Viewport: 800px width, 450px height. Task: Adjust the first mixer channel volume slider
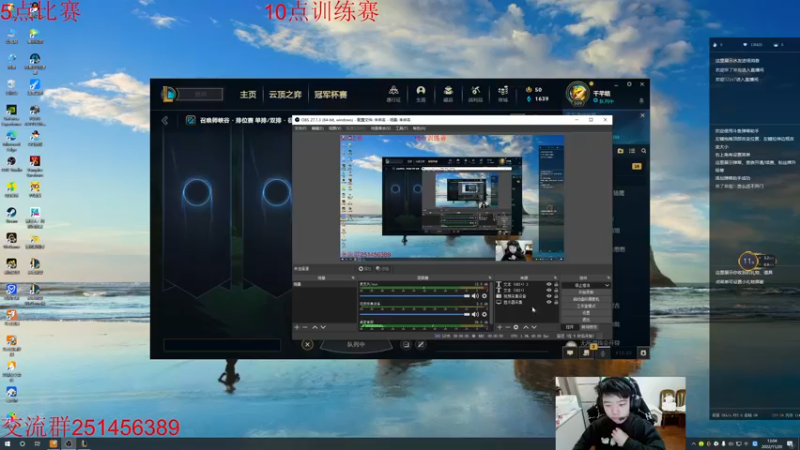tap(415, 296)
